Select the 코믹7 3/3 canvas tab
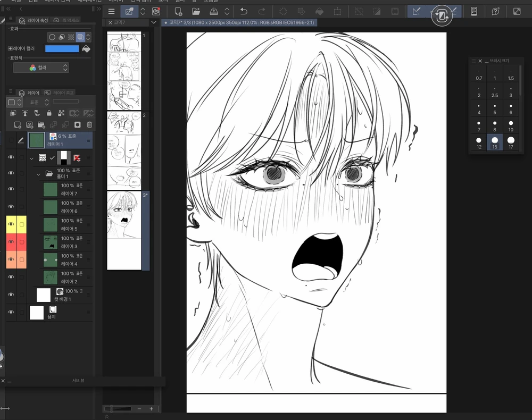Image resolution: width=532 pixels, height=420 pixels. pyautogui.click(x=239, y=22)
